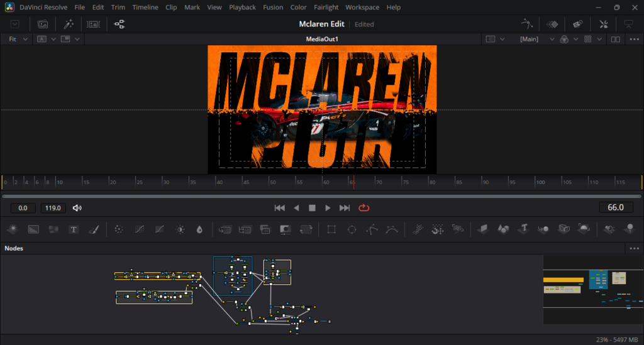Open the [Main] view dropdown
The height and width of the screenshot is (345, 644).
[537, 39]
